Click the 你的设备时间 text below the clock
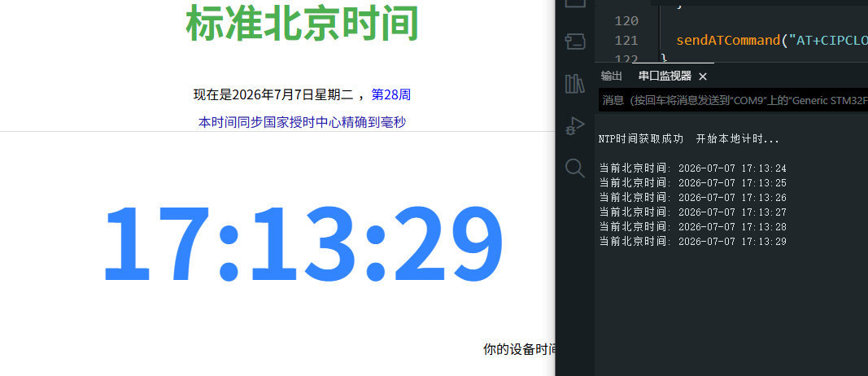The height and width of the screenshot is (376, 868). (x=519, y=349)
